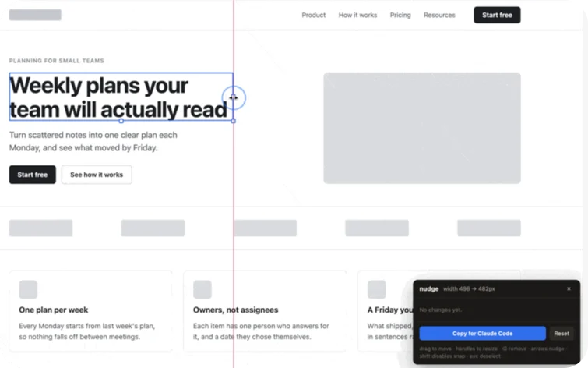Viewport: 588px width, 368px height.
Task: Click the bottom-right resize handle of headline
Action: [x=233, y=121]
